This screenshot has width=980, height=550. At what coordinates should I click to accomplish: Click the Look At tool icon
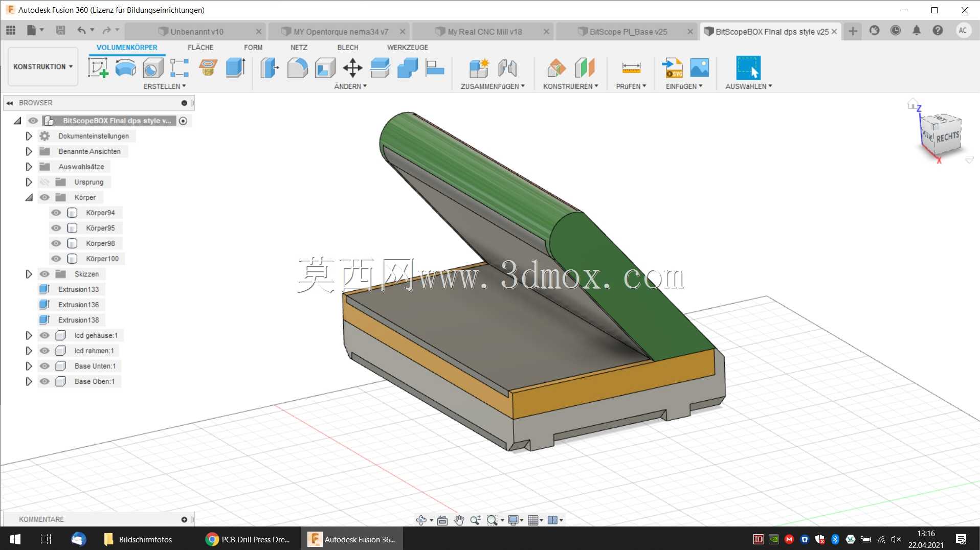442,520
